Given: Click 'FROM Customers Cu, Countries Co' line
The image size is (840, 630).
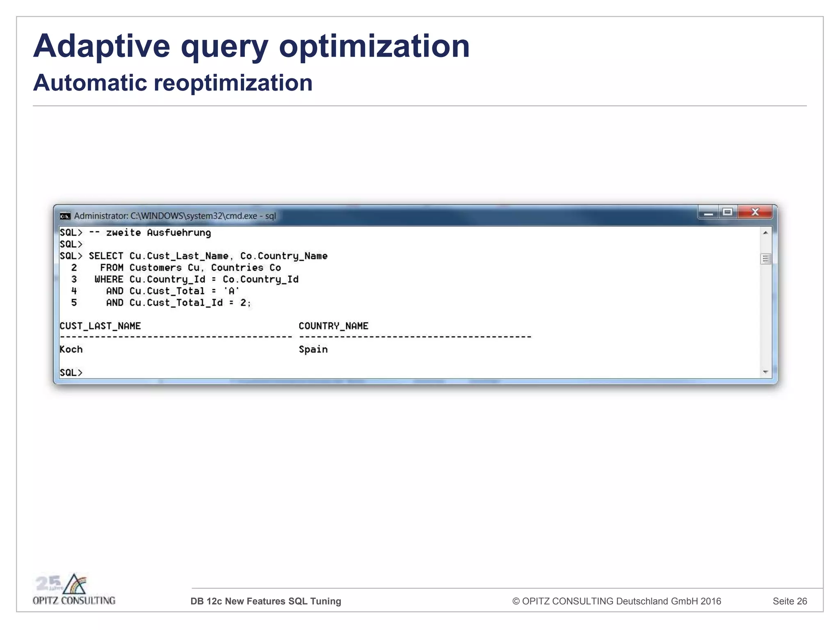Looking at the screenshot, I should click(191, 268).
